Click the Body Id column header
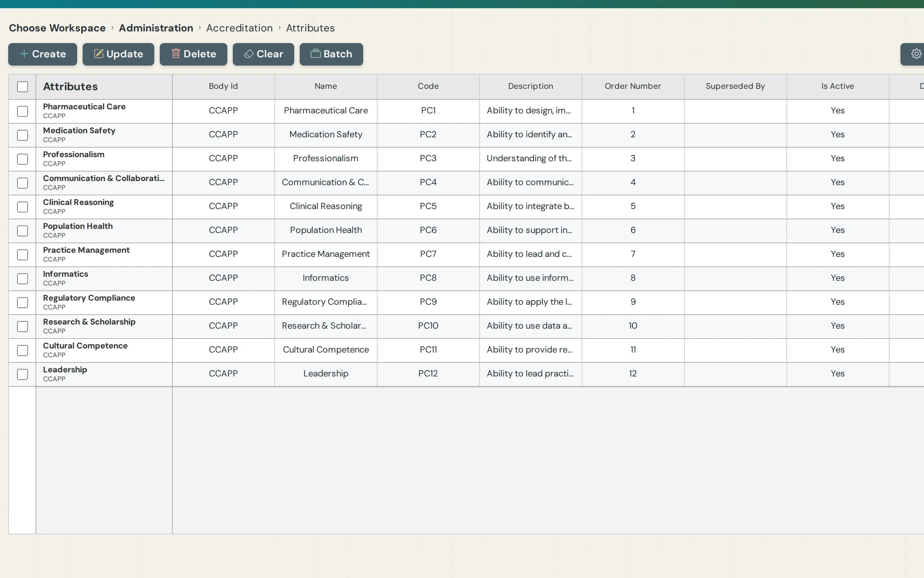Image resolution: width=924 pixels, height=578 pixels. pyautogui.click(x=223, y=86)
